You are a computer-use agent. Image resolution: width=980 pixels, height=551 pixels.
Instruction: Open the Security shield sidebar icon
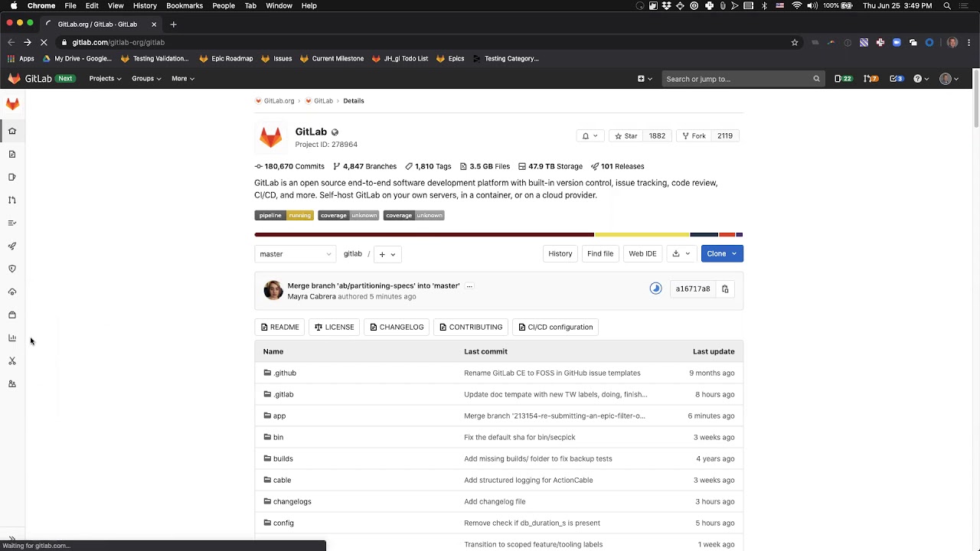click(x=12, y=269)
